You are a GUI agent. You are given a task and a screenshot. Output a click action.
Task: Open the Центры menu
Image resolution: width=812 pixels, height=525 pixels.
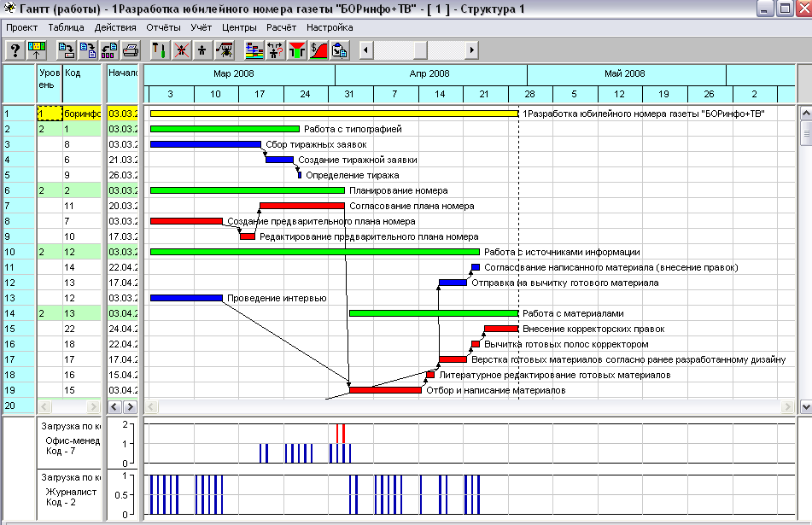(x=239, y=27)
